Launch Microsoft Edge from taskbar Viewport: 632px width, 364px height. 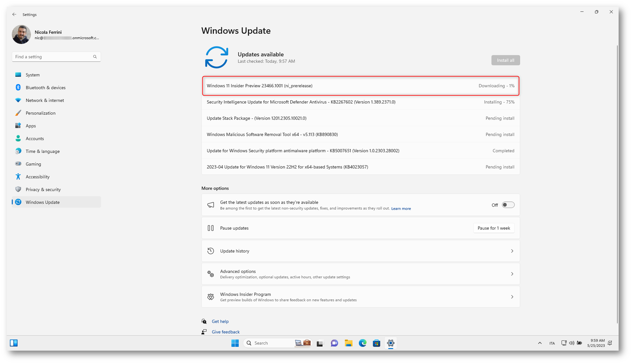click(363, 343)
